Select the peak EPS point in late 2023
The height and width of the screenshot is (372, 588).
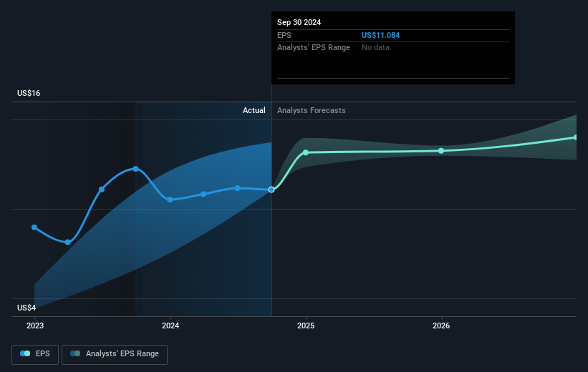(136, 169)
